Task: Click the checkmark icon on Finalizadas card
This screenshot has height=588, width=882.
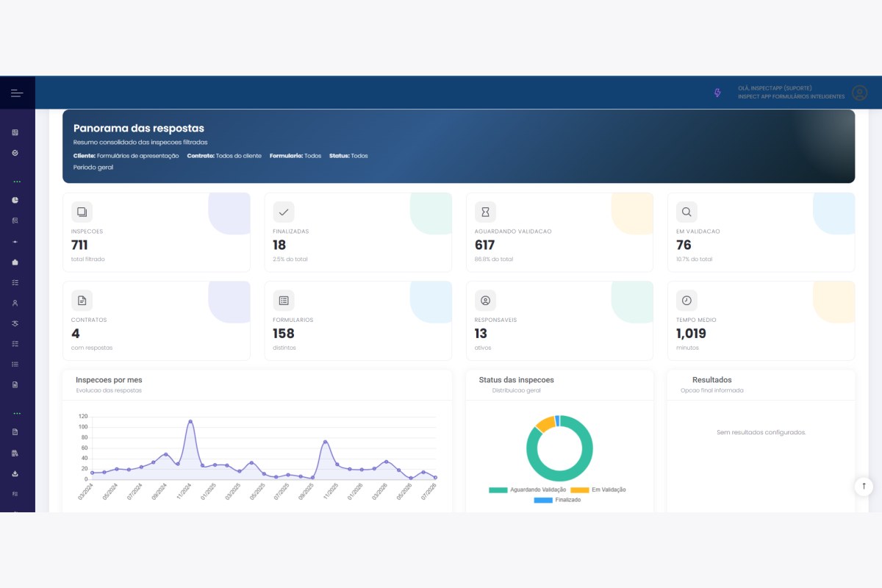Action: 283,212
